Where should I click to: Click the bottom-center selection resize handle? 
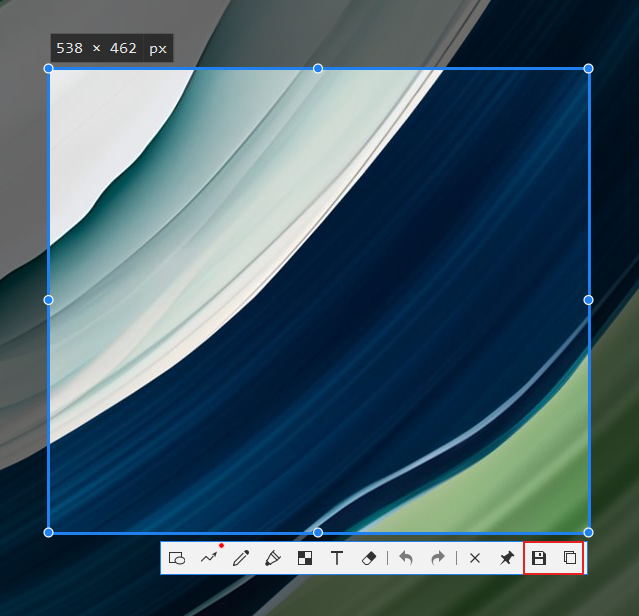(x=318, y=532)
